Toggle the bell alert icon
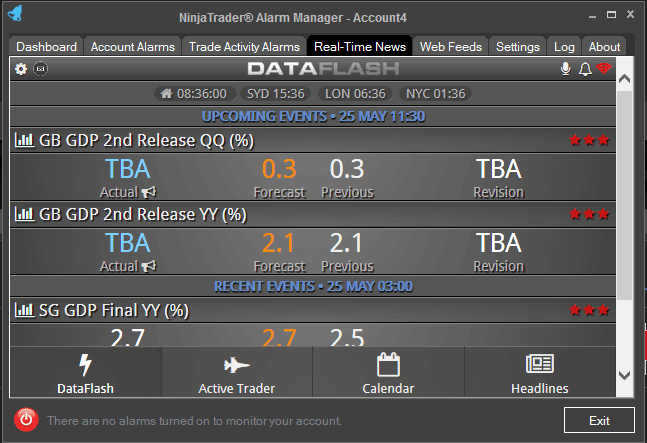Viewport: 647px width, 443px height. point(585,69)
